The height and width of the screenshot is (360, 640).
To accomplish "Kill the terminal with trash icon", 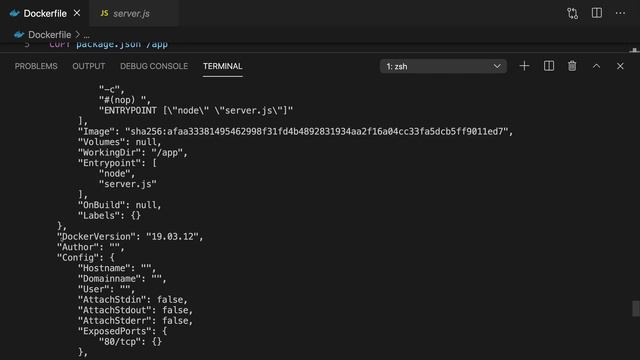I will click(572, 66).
